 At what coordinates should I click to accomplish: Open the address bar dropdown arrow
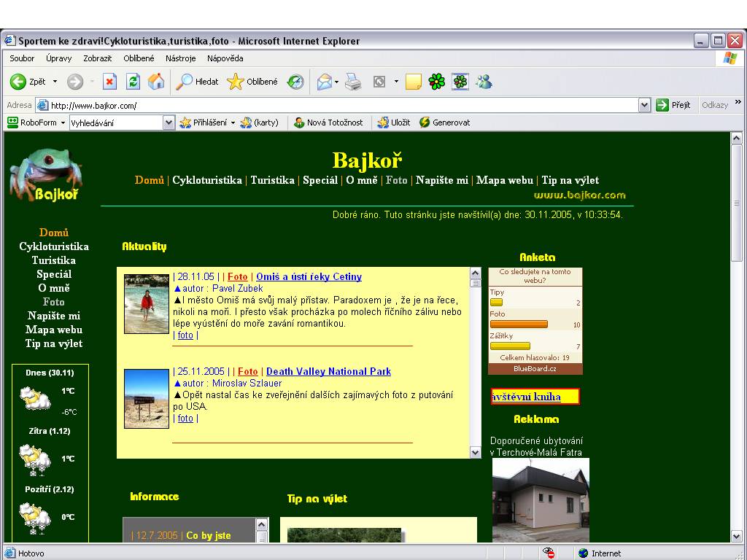644,105
